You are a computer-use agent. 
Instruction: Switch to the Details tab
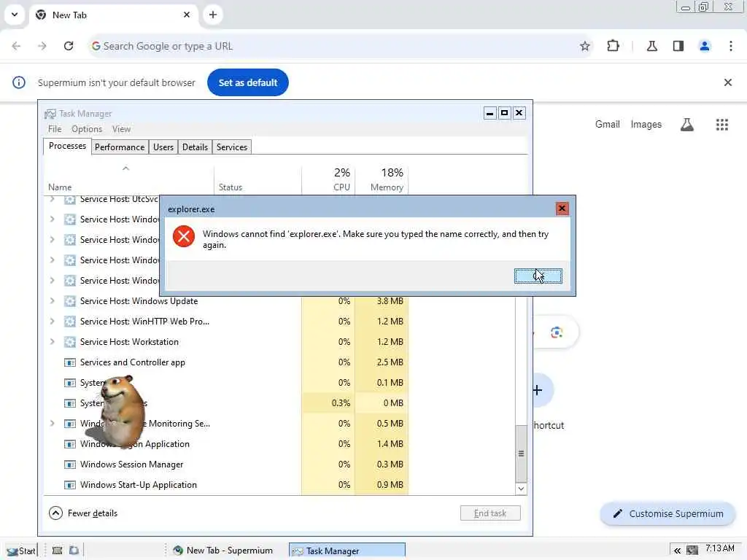coord(195,147)
